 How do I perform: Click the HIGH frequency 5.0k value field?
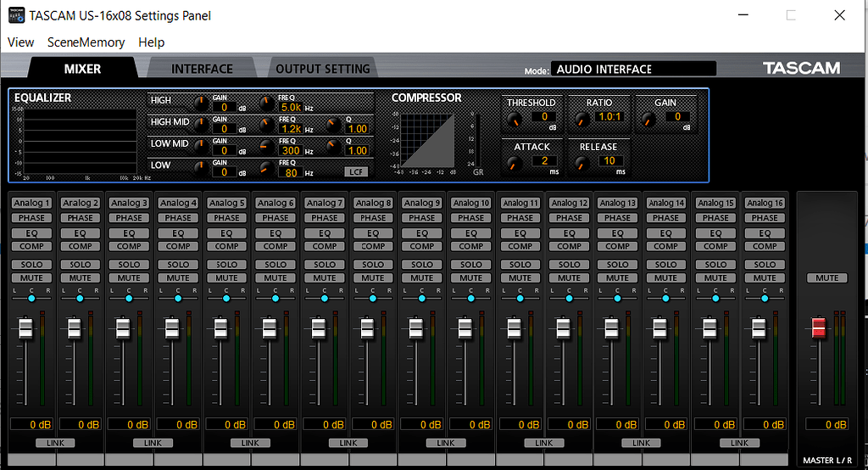click(290, 107)
